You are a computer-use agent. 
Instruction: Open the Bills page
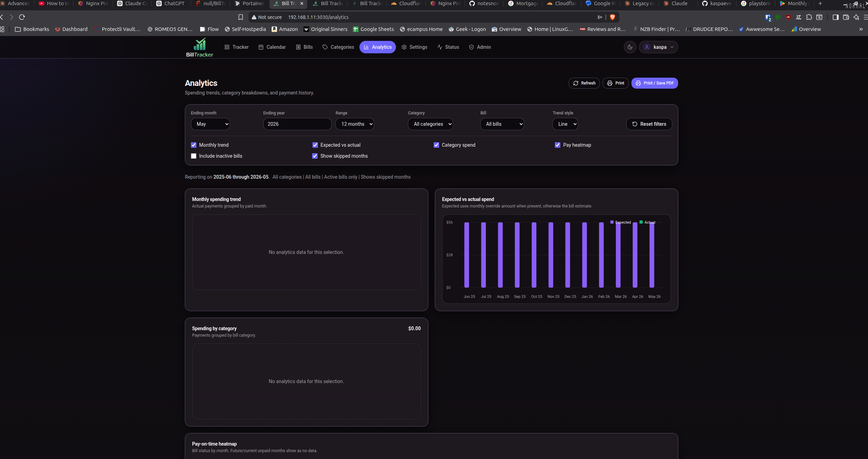(x=305, y=47)
